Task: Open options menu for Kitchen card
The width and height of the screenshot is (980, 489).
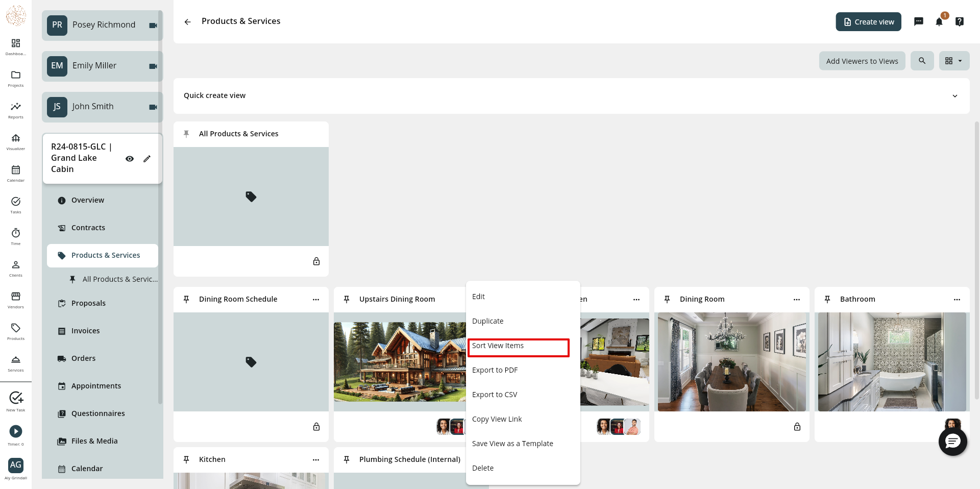Action: point(316,460)
